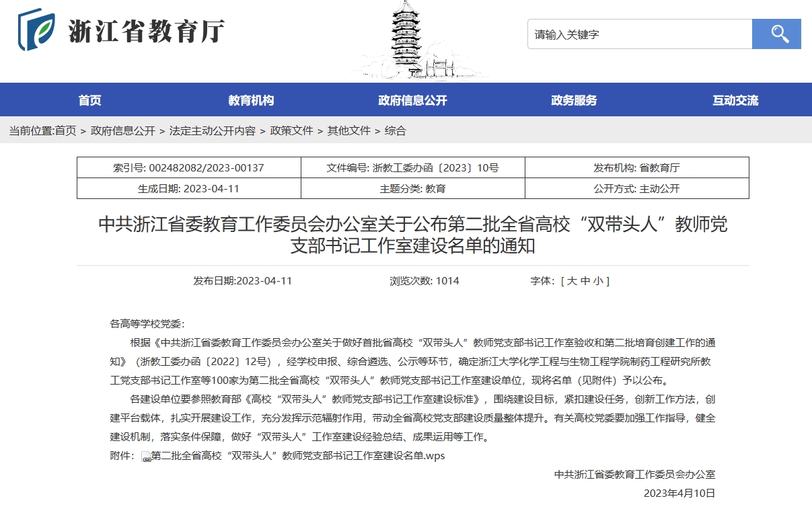Click 政府信息公开 breadcrumb link

tap(122, 131)
